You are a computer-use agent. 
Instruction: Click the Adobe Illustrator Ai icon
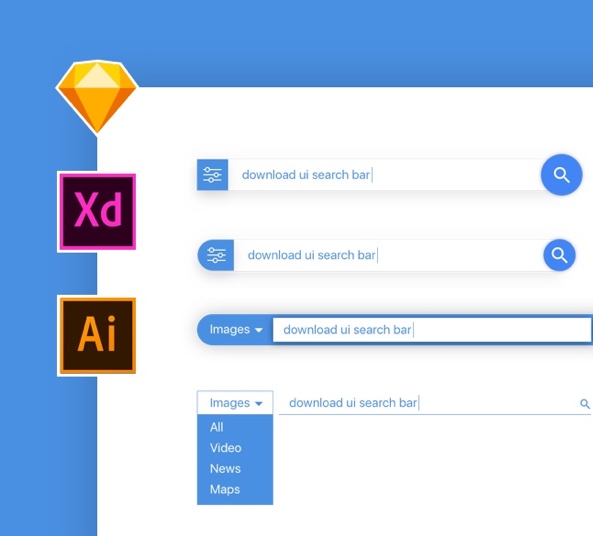point(97,336)
